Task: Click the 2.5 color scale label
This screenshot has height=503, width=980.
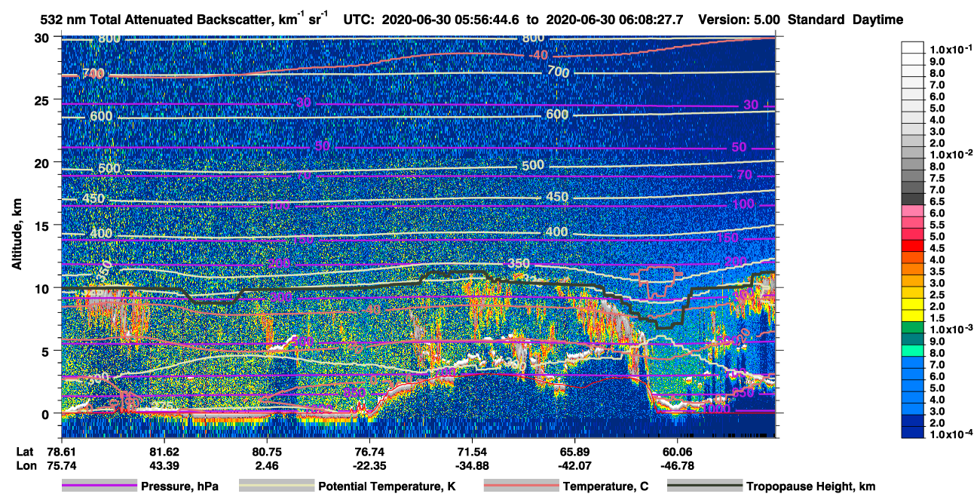Action: [936, 295]
